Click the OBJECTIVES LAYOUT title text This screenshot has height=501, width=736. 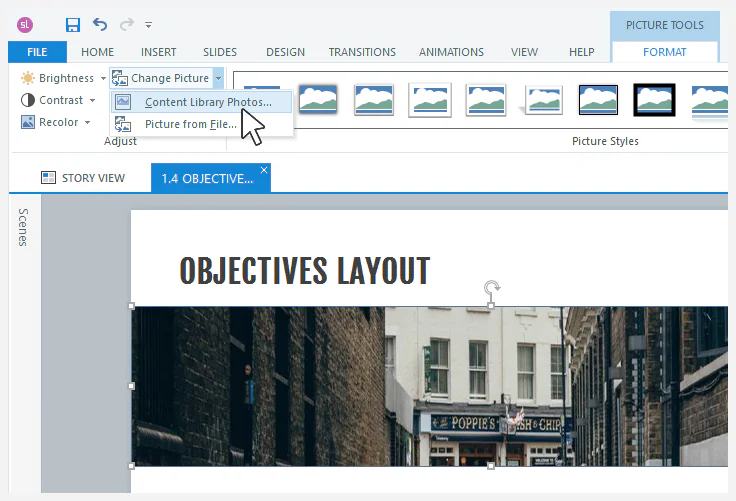pos(305,271)
